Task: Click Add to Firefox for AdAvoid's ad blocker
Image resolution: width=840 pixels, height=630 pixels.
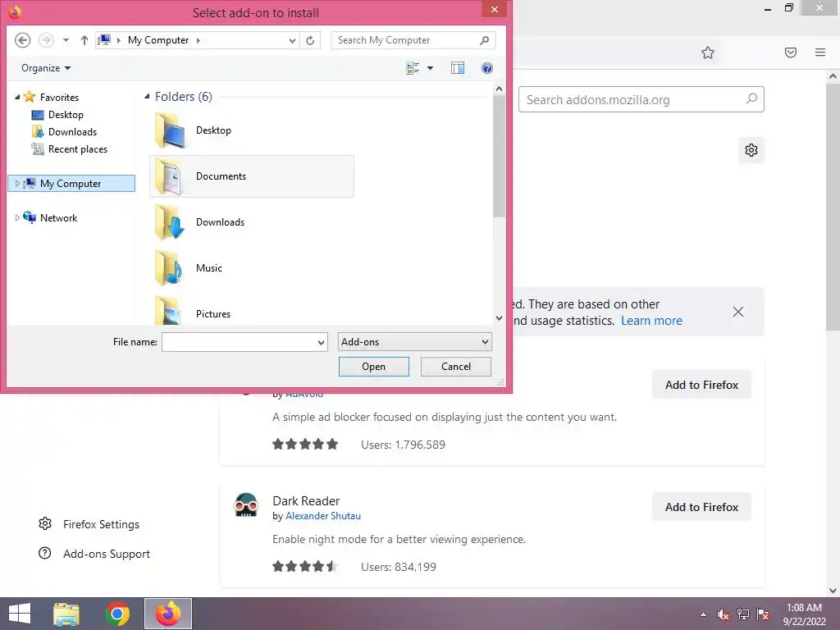Action: (x=702, y=385)
